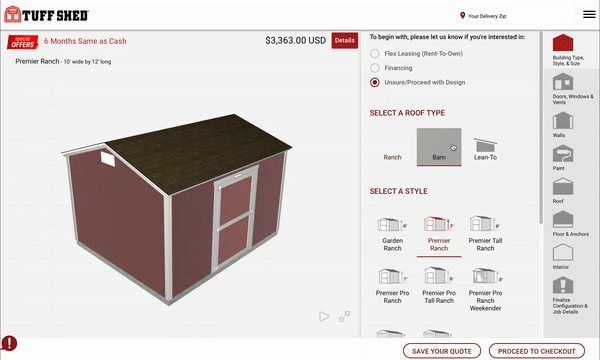Open 6 Months Same as Cash offer
The width and height of the screenshot is (600, 360).
[x=85, y=41]
